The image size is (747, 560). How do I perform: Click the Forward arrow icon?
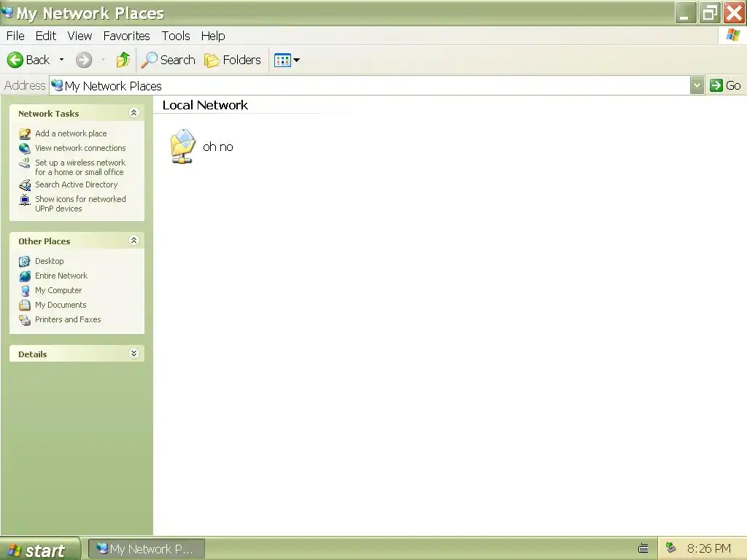[84, 60]
